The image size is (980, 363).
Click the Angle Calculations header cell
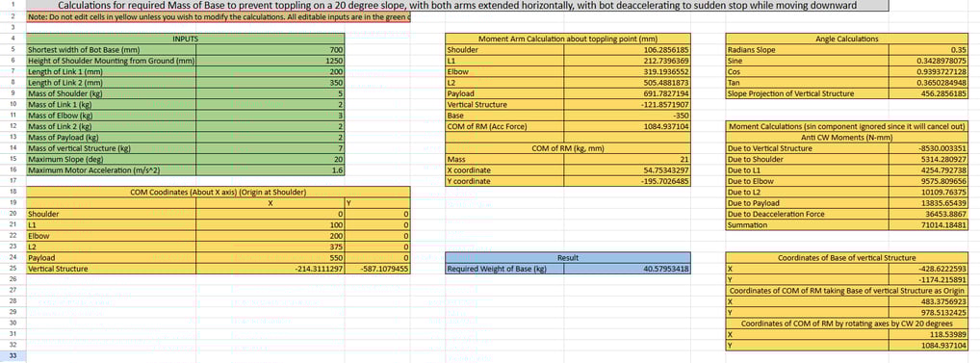(847, 39)
